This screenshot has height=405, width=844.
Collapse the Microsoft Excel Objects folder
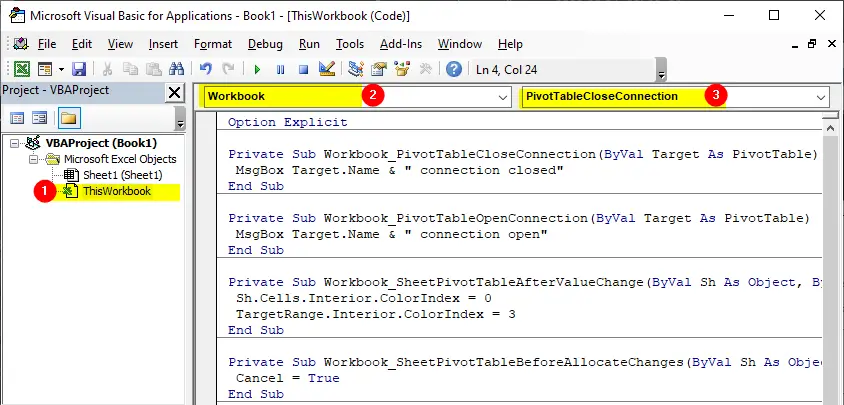33,159
